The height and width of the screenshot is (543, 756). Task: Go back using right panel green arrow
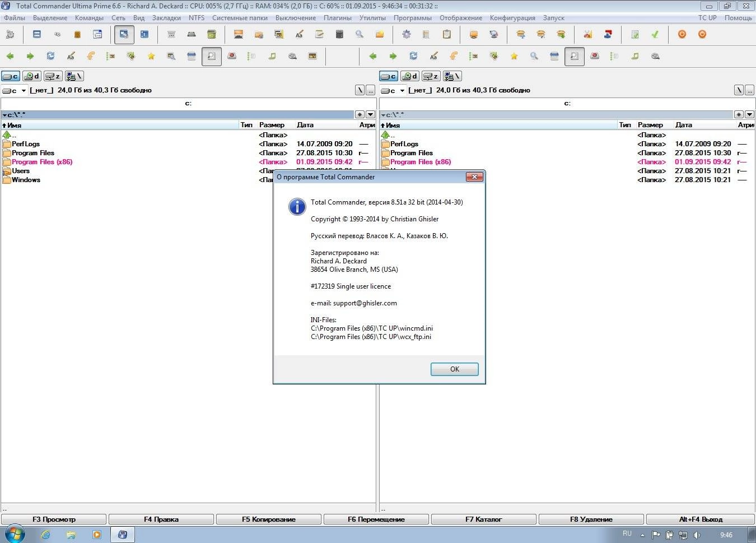373,56
